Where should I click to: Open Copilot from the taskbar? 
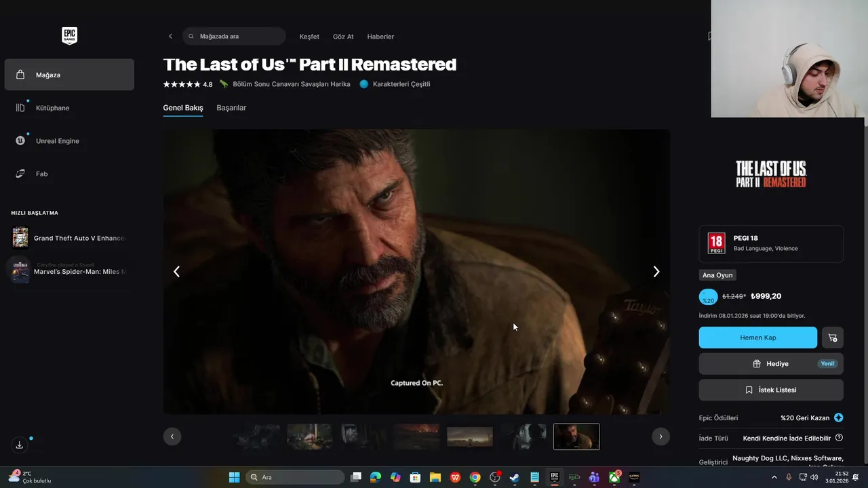tap(395, 477)
